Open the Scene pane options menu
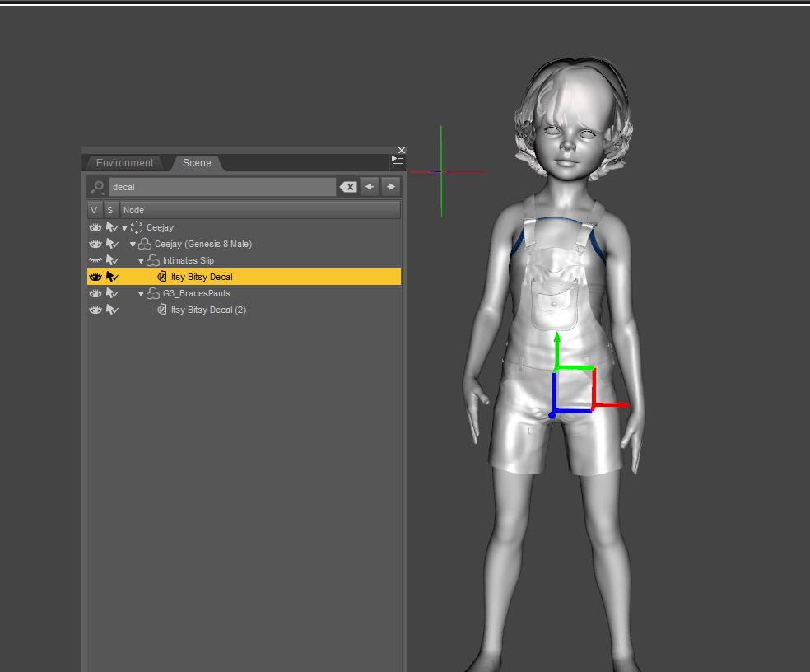810x672 pixels. point(398,161)
